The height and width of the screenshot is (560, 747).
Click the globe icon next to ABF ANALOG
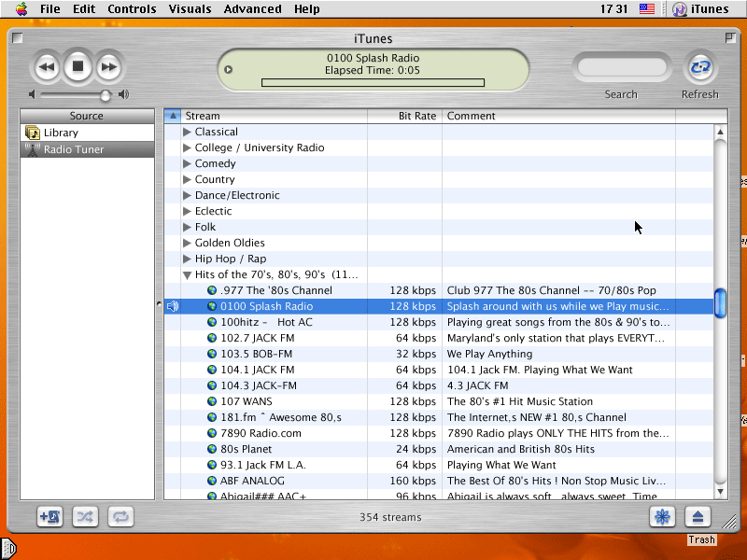[x=212, y=481]
